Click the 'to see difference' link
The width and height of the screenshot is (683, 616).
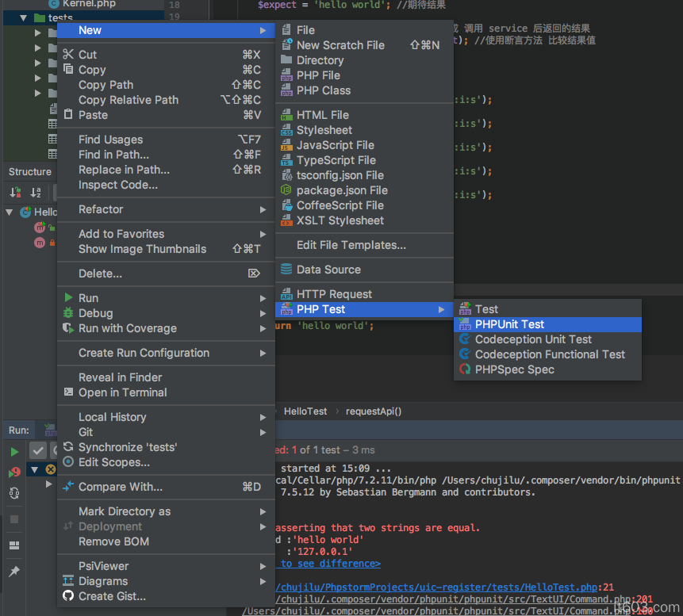click(x=329, y=564)
